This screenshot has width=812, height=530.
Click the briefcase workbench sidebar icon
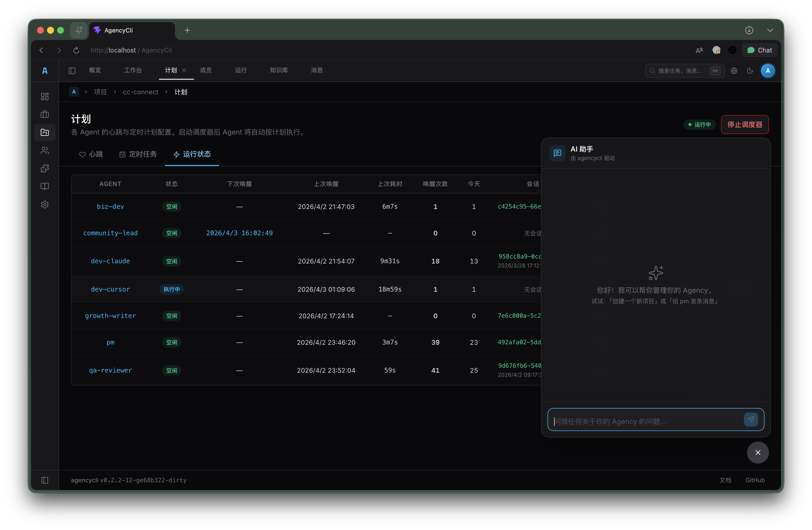click(x=45, y=114)
